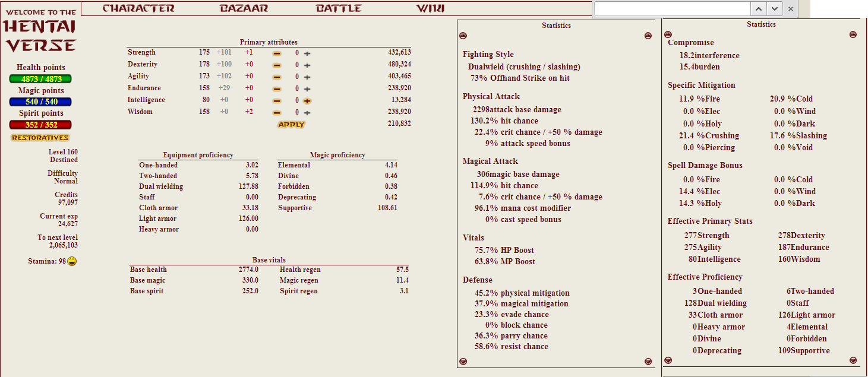Screen dimensions: 868x377
Task: Click the 18.2 interference value
Action: point(709,55)
